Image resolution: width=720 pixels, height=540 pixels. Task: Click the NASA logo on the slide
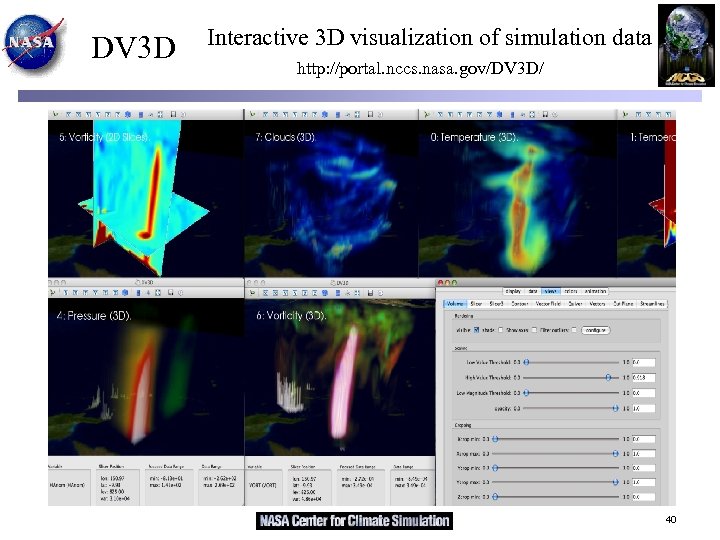(33, 44)
